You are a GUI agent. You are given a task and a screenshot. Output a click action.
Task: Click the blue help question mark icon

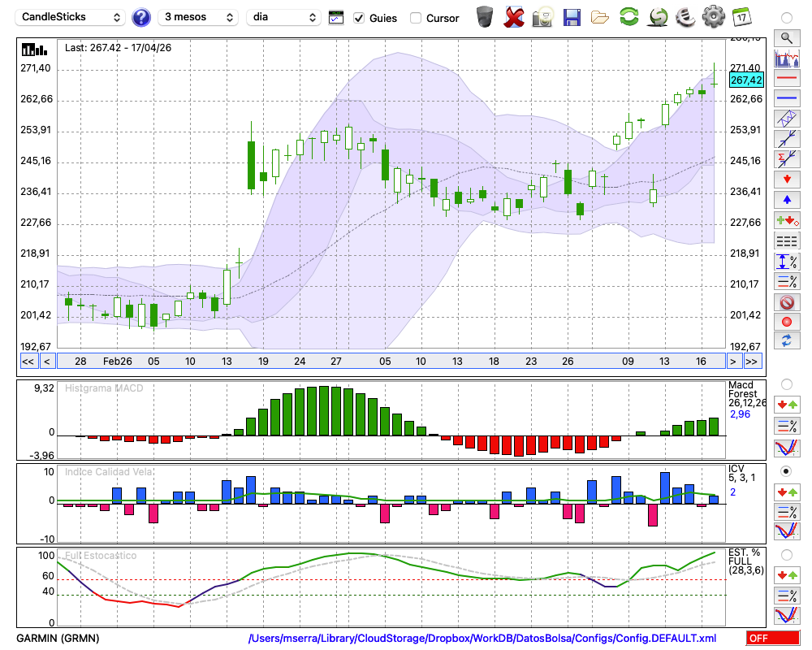tap(140, 18)
